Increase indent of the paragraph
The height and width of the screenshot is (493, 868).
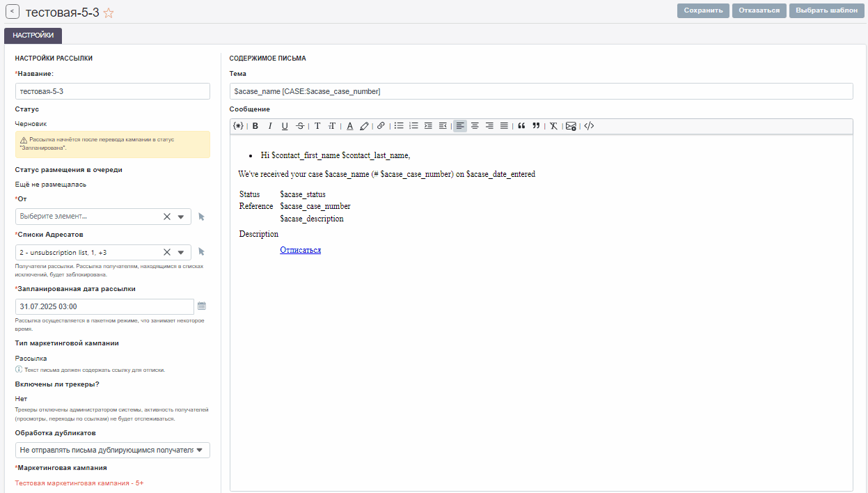tap(428, 126)
